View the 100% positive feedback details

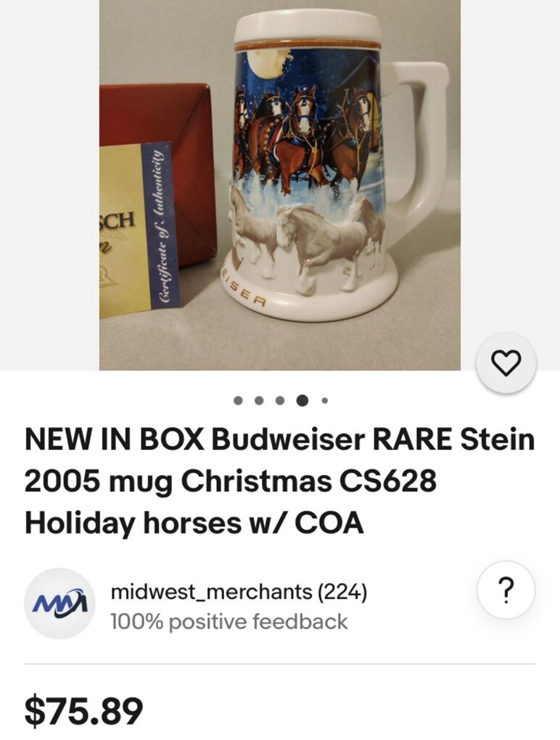click(x=228, y=621)
